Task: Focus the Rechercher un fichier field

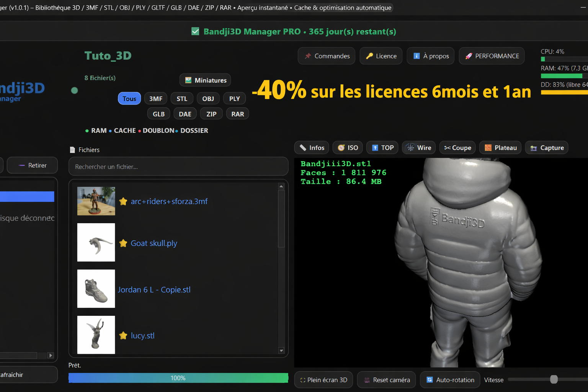Action: pyautogui.click(x=178, y=167)
